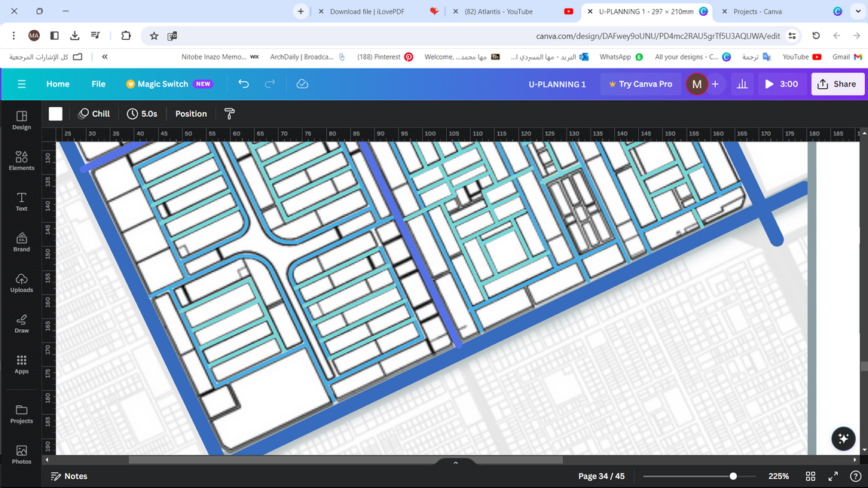Click the Share button
Image resolution: width=868 pixels, height=488 pixels.
[837, 84]
